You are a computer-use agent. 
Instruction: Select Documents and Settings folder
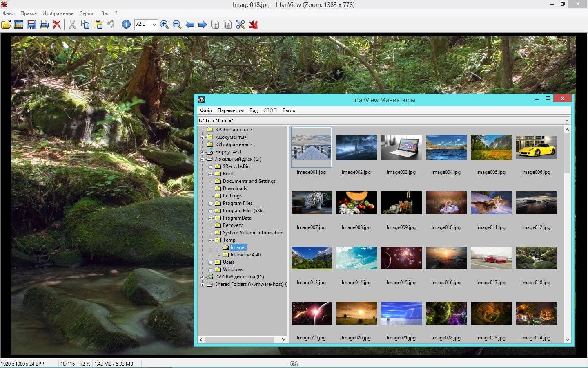pyautogui.click(x=249, y=181)
